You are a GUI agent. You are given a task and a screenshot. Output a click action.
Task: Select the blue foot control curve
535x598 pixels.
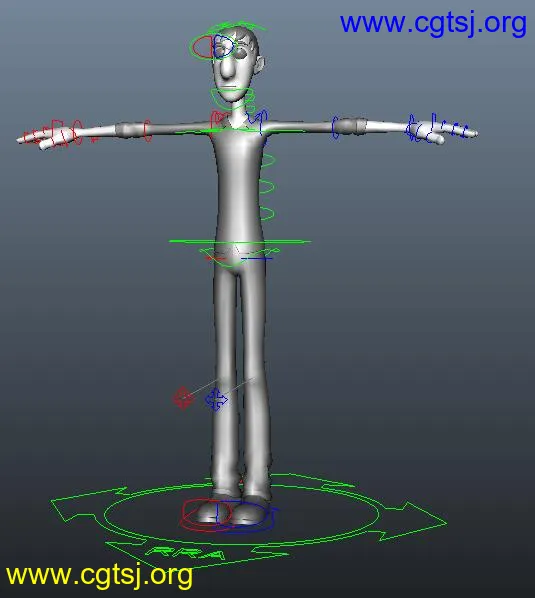pyautogui.click(x=247, y=516)
